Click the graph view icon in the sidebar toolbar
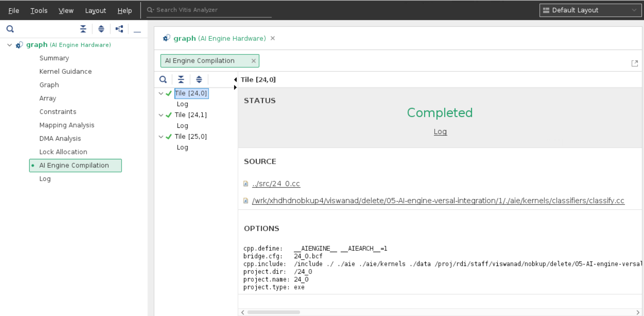Screen dimensions: 644x316 click(119, 29)
